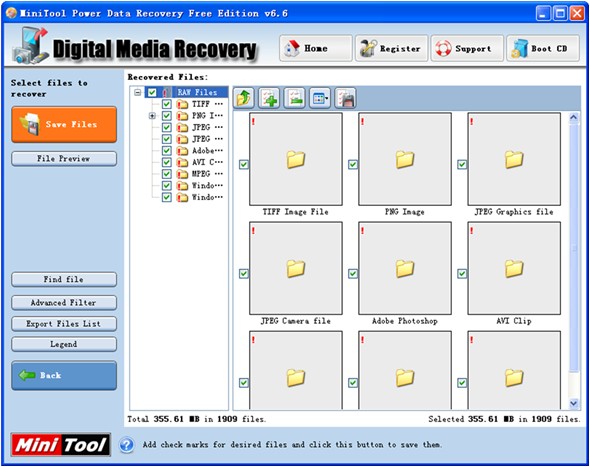The width and height of the screenshot is (590, 467).
Task: Click the scrollbar up arrow in thumbnails pane
Action: 573,117
